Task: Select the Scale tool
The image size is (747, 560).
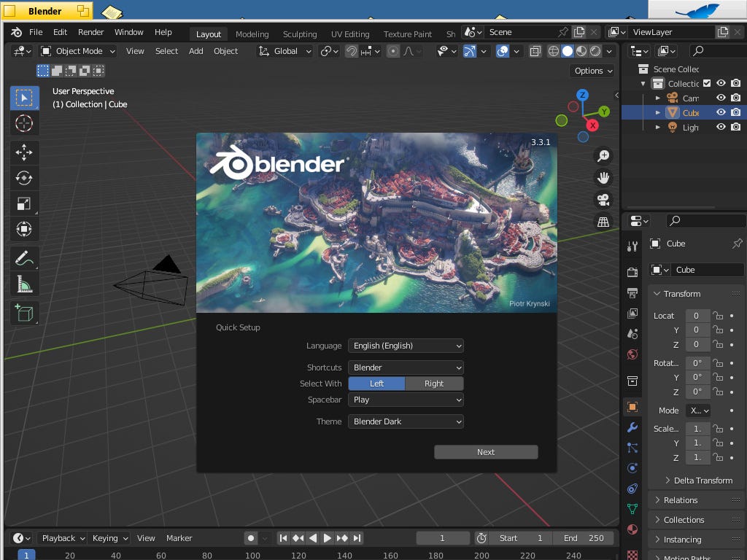Action: coord(24,204)
